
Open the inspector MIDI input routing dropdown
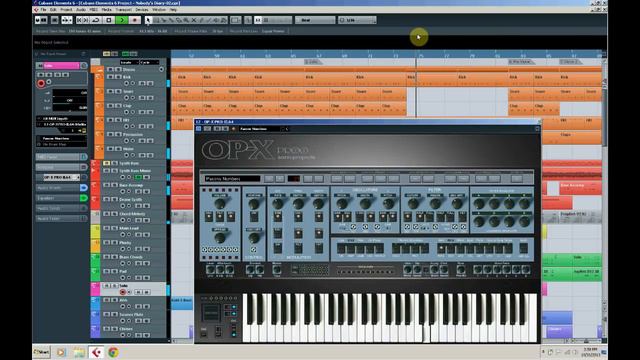61,119
